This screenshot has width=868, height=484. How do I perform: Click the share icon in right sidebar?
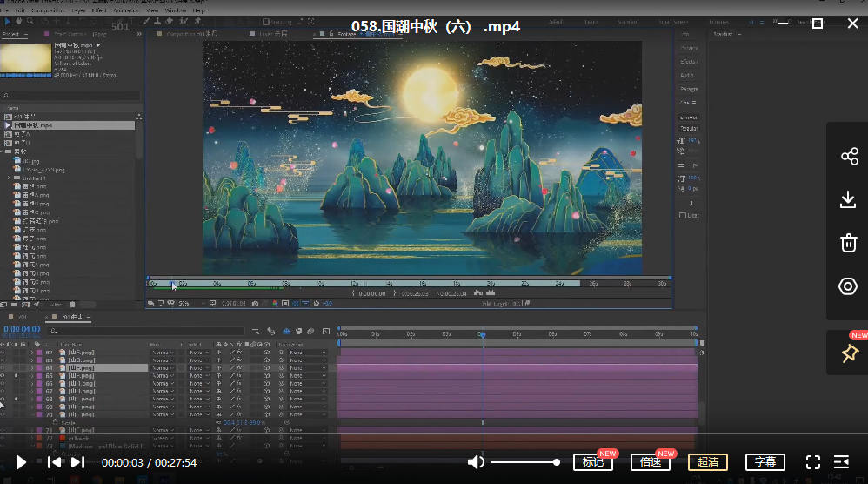849,157
